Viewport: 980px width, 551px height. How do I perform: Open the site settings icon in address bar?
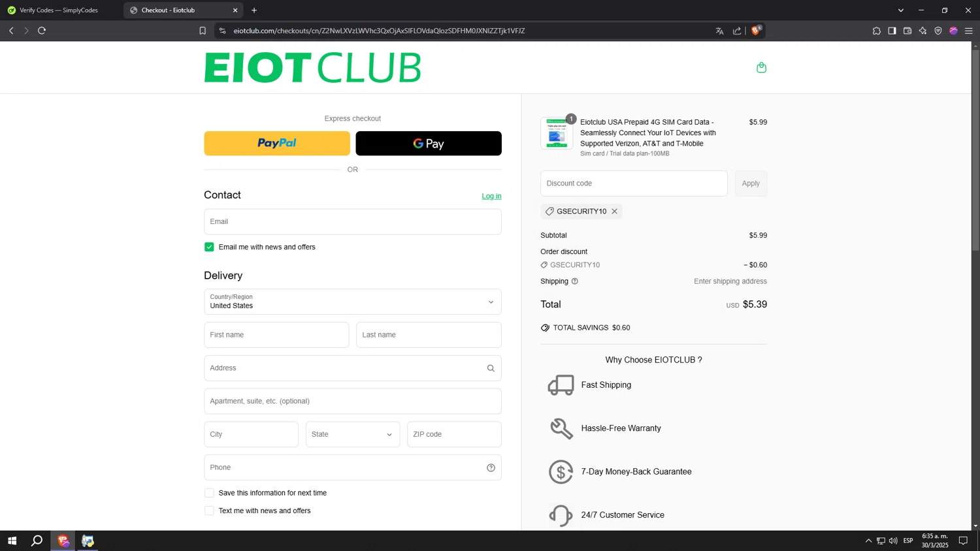click(222, 31)
